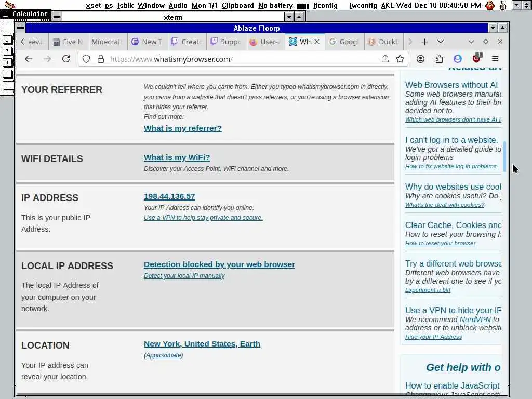This screenshot has height=399, width=532.
Task: Go back using the browser back arrow
Action: pos(29,59)
